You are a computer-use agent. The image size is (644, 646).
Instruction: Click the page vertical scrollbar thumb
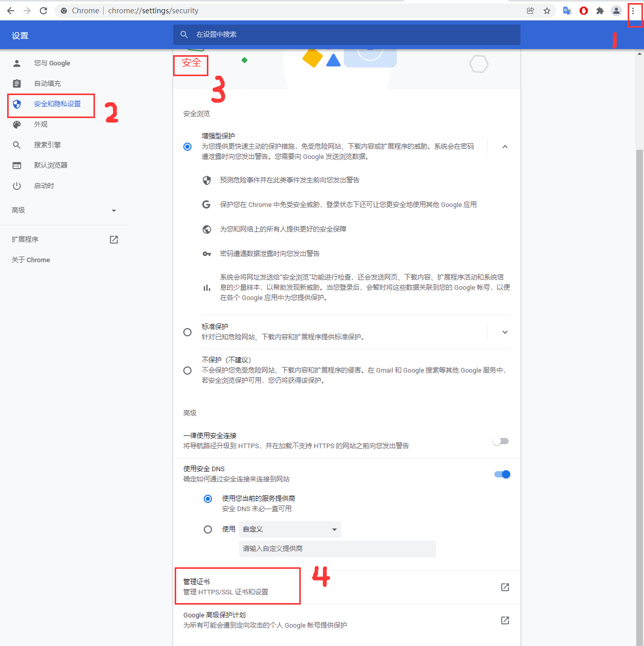click(x=640, y=397)
